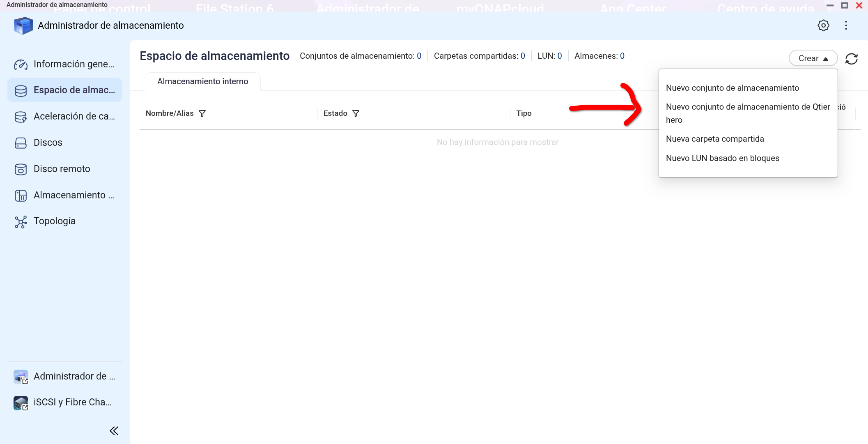The height and width of the screenshot is (444, 868).
Task: Select Nueva carpeta compartida option
Action: (714, 139)
